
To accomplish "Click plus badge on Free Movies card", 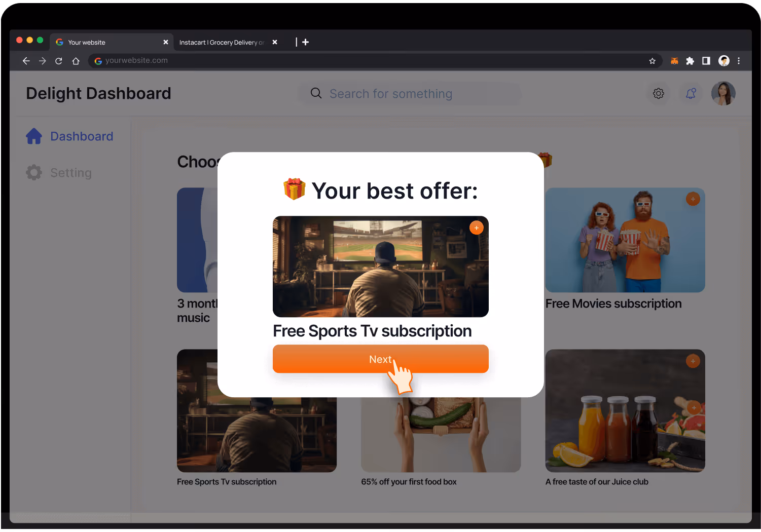I will [x=693, y=199].
